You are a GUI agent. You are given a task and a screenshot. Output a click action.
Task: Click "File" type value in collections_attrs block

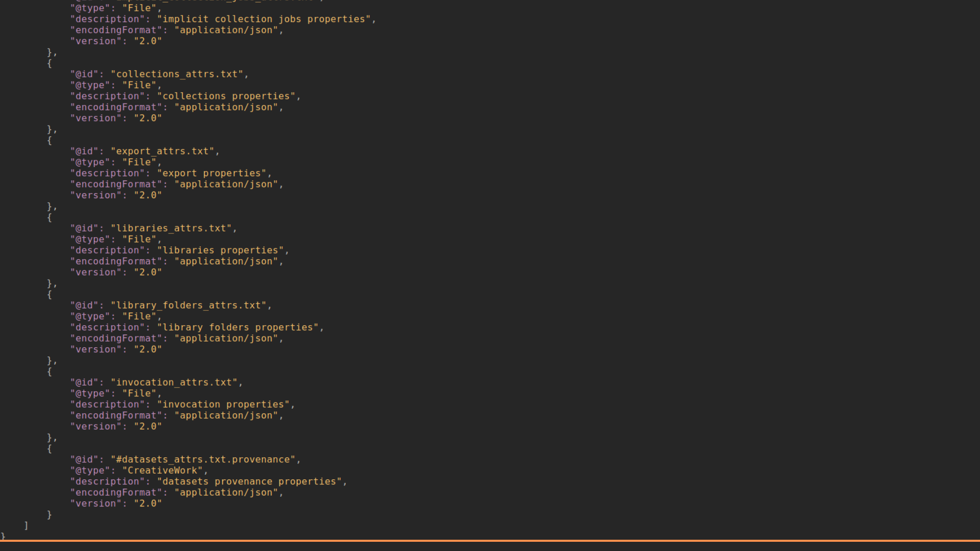[139, 86]
